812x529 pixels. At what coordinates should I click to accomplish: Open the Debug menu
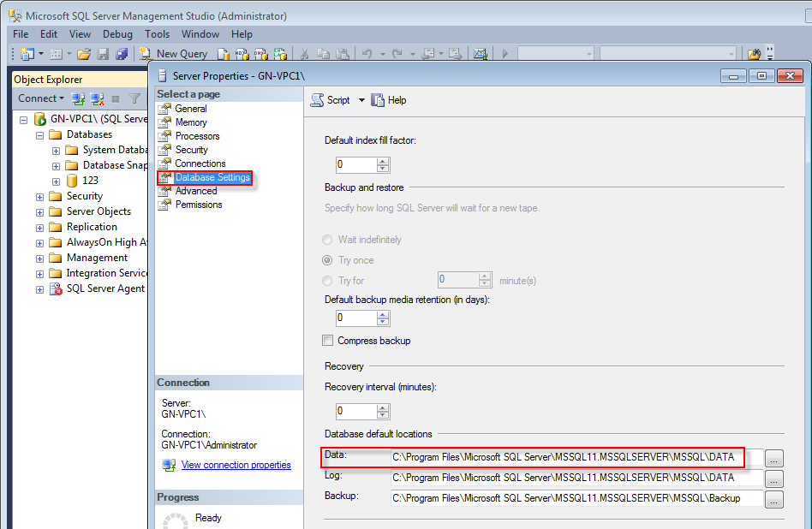point(117,34)
